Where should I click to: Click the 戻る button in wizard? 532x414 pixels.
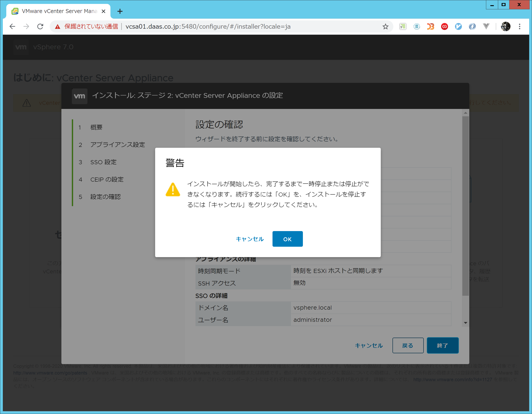tap(408, 345)
